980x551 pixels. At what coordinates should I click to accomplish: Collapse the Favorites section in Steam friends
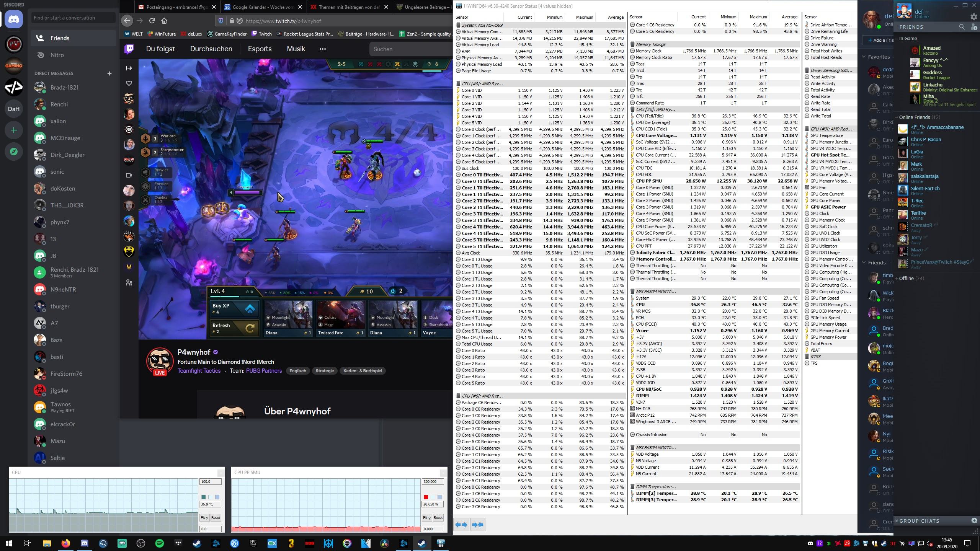tap(864, 57)
